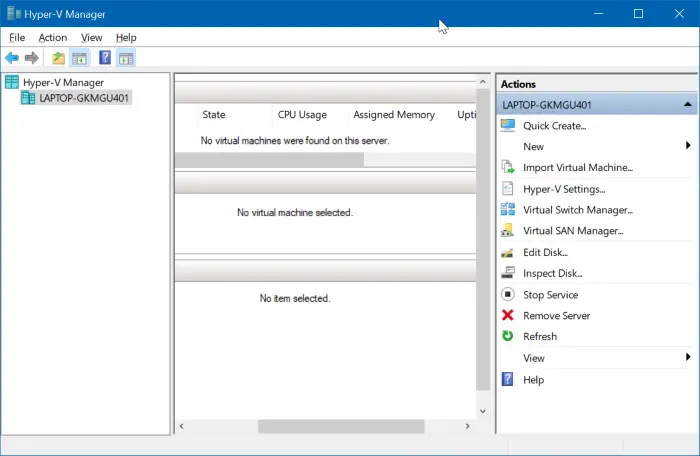Open the File menu
Image resolution: width=700 pixels, height=456 pixels.
click(x=17, y=38)
